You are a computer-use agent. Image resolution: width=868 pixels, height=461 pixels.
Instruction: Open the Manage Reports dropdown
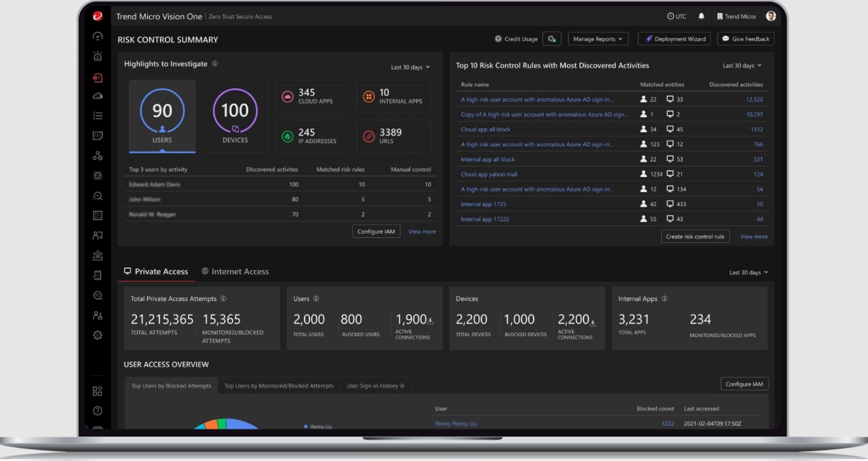click(x=598, y=39)
